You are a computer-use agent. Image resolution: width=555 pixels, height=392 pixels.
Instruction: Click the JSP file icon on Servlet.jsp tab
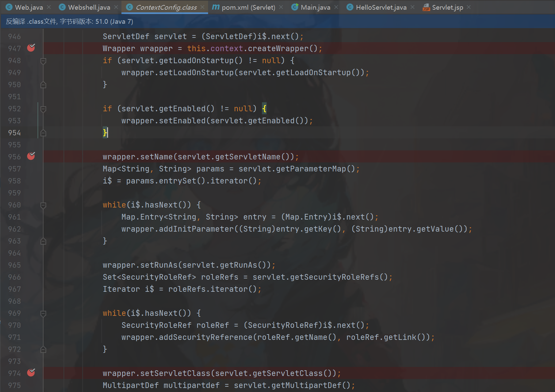pos(426,7)
